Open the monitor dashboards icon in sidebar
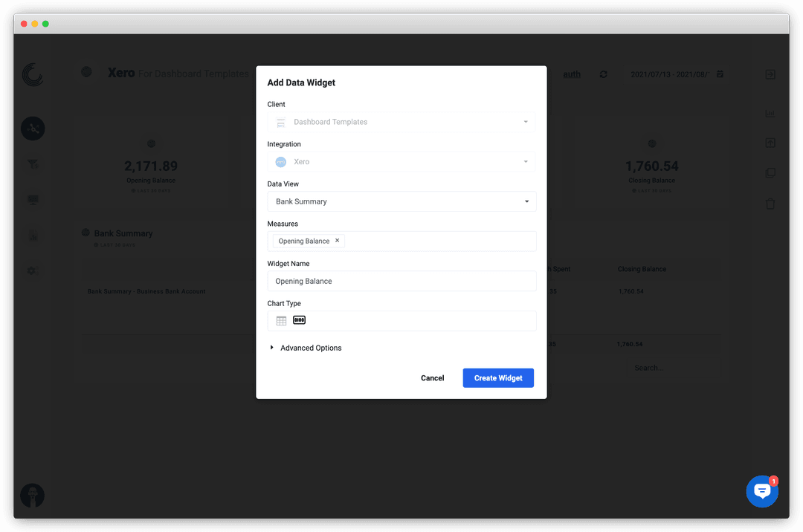The image size is (803, 532). click(x=33, y=199)
